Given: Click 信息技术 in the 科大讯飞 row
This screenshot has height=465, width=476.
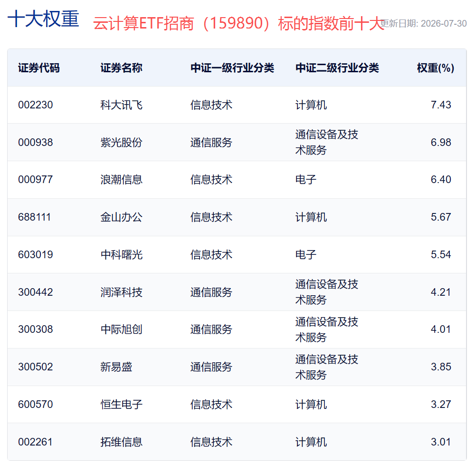Looking at the screenshot, I should coord(211,105).
